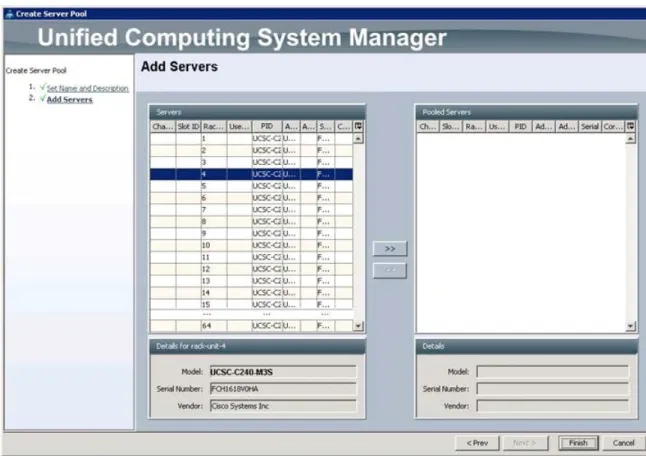
Task: Sort Pooled Servers by PID column header
Action: pyautogui.click(x=521, y=126)
